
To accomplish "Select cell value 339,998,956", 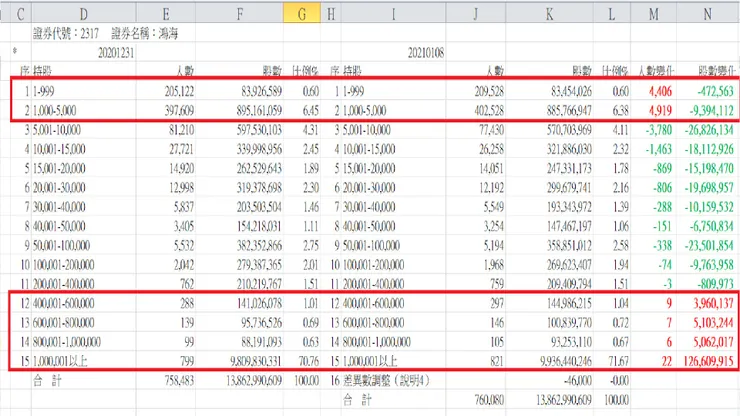I will (259, 149).
